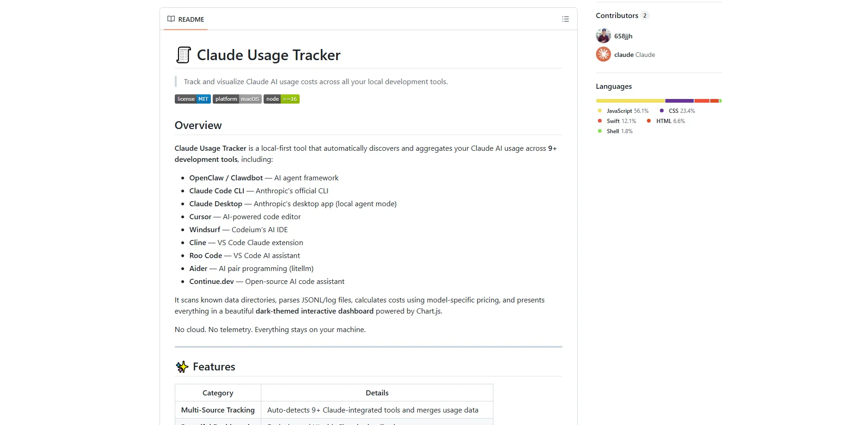Click the red Swift language dot
This screenshot has height=425, width=868.
point(599,121)
